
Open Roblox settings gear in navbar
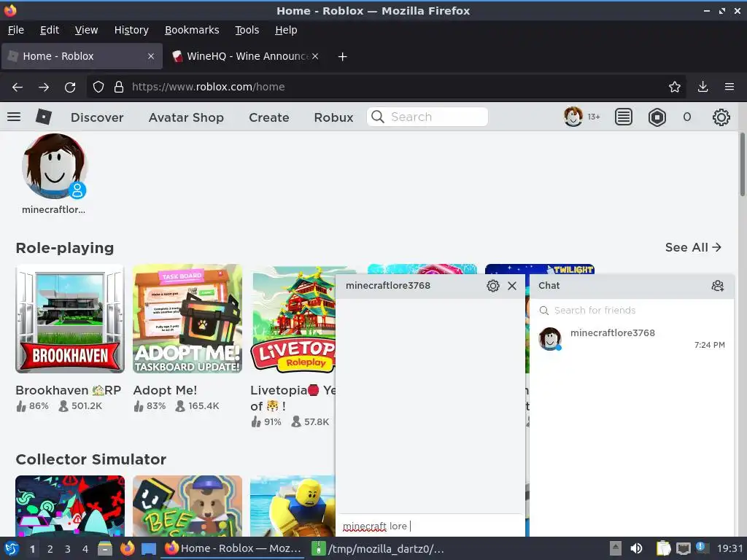(721, 117)
